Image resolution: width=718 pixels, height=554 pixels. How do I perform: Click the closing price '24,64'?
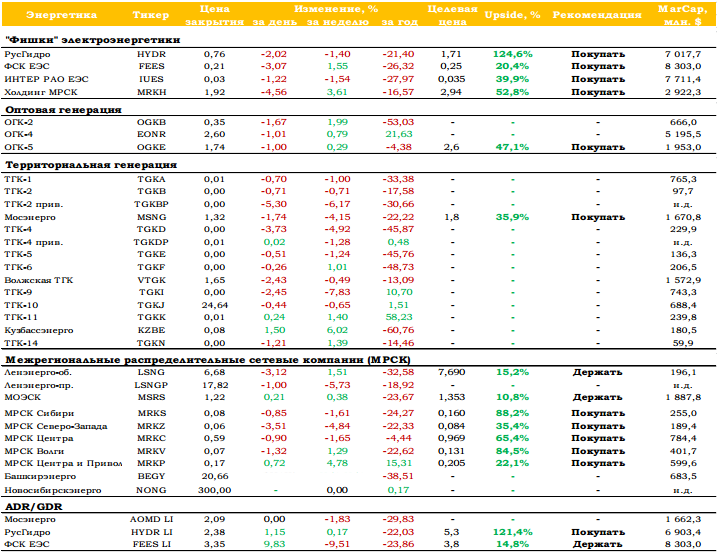pyautogui.click(x=214, y=305)
